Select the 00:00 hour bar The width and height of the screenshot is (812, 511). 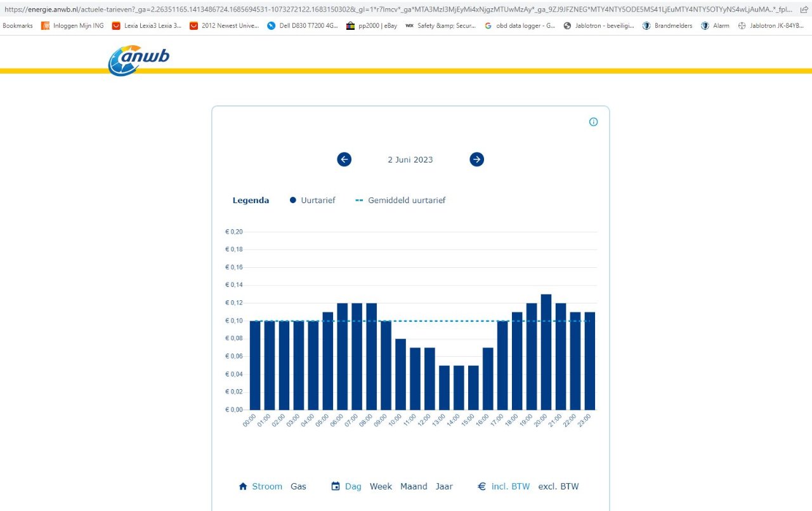(x=255, y=365)
